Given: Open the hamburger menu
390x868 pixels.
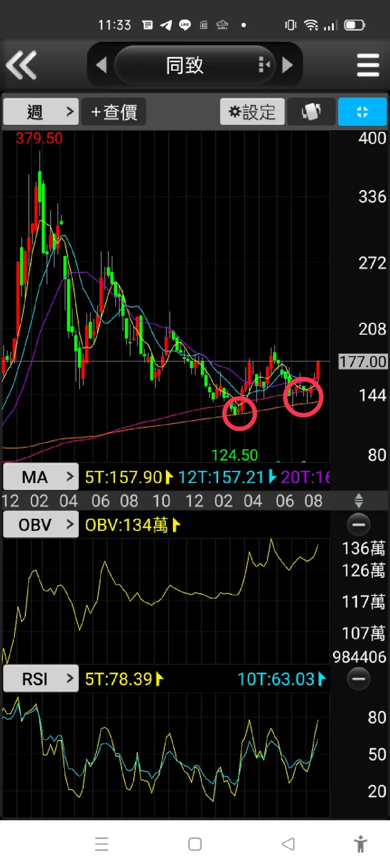Looking at the screenshot, I should [x=368, y=65].
